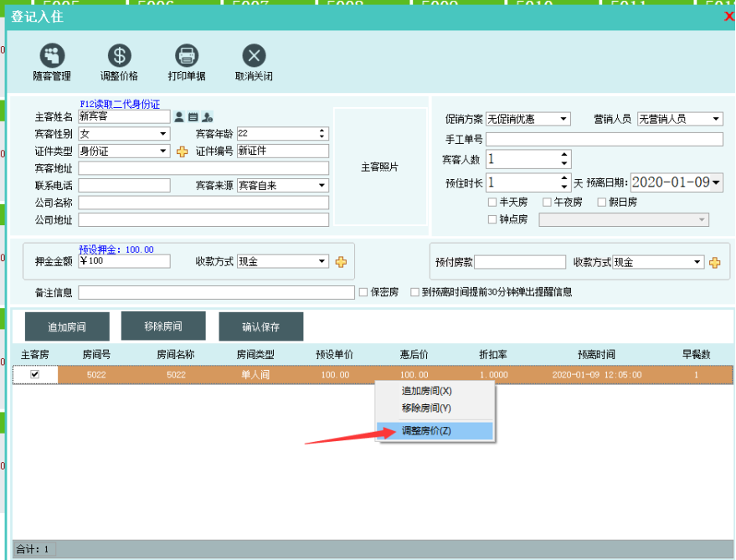Click the 早餐数 column header
736x560 pixels.
[x=696, y=355]
